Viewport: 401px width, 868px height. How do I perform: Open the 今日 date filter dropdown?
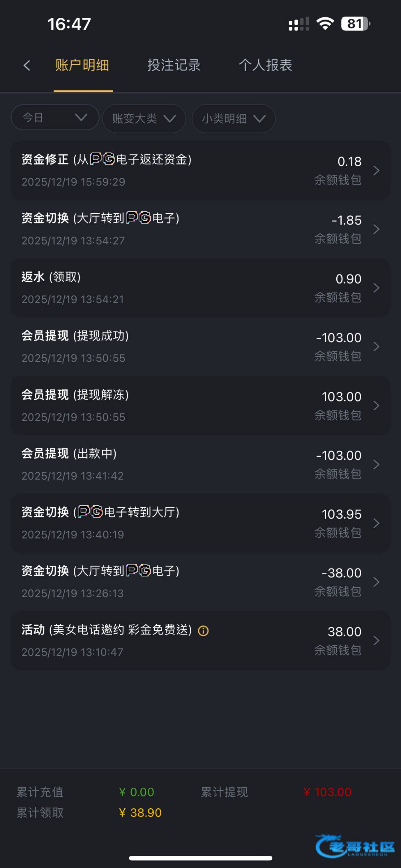tap(55, 118)
